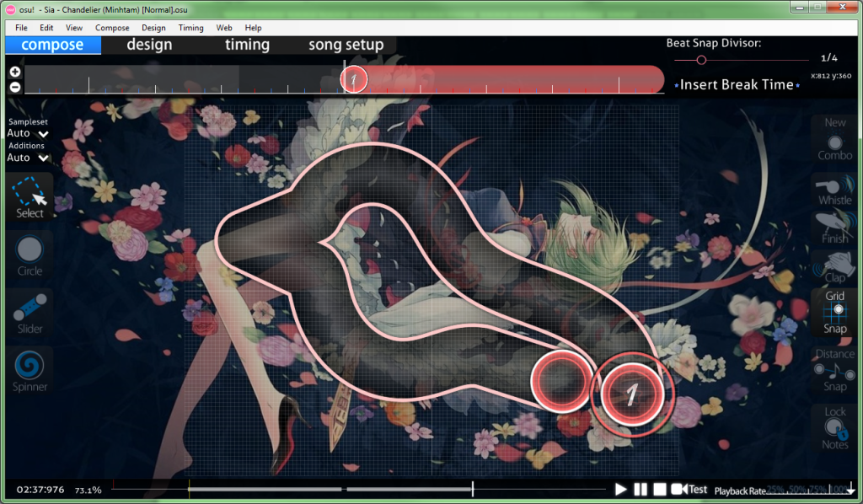Zoom out the timeline with minus icon
Image resolution: width=863 pixels, height=504 pixels.
click(15, 87)
